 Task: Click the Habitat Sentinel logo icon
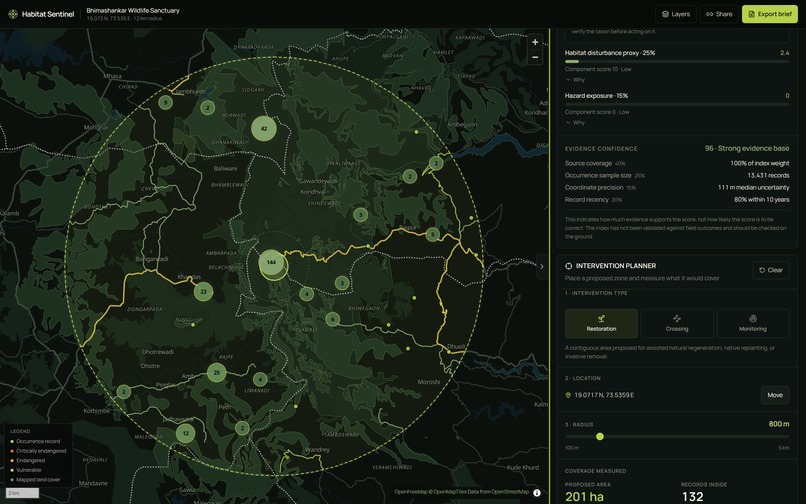13,14
